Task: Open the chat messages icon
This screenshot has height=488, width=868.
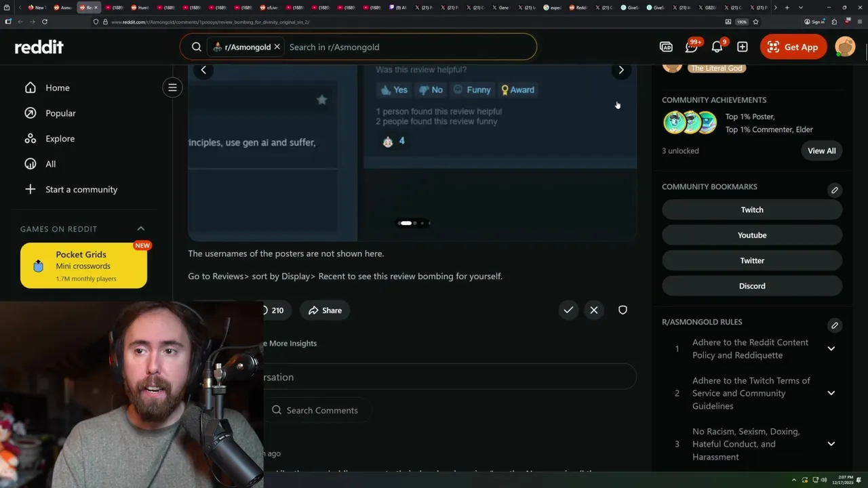Action: 691,47
